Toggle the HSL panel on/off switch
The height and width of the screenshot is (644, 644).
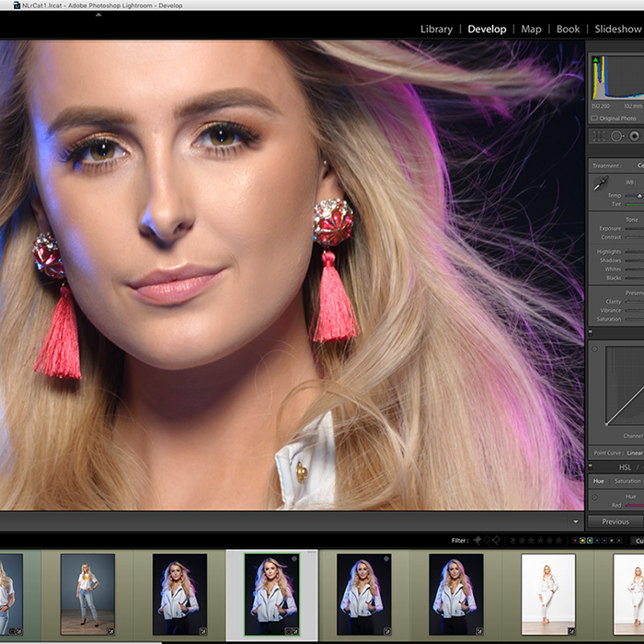click(x=591, y=467)
